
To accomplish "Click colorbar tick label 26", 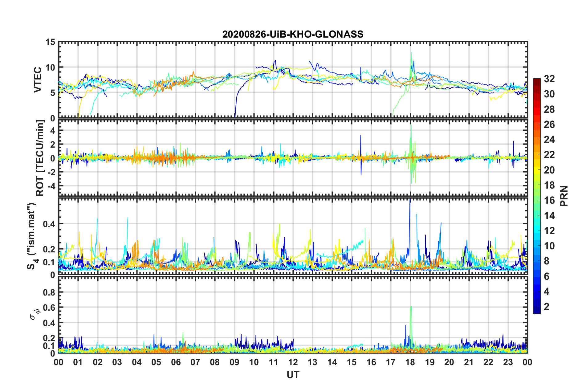I will [549, 125].
